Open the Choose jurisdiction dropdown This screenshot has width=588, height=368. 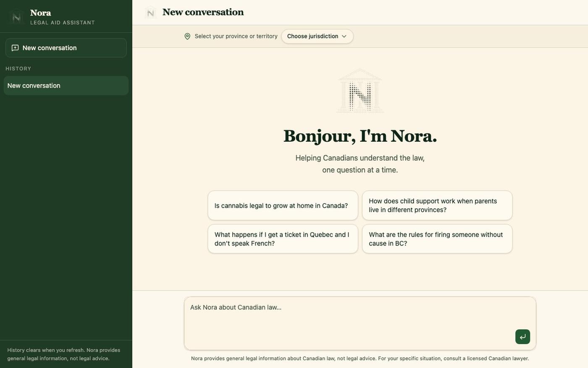pyautogui.click(x=317, y=36)
